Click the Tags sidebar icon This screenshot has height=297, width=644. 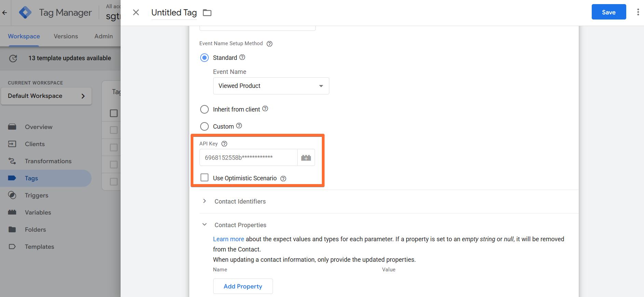coord(12,178)
